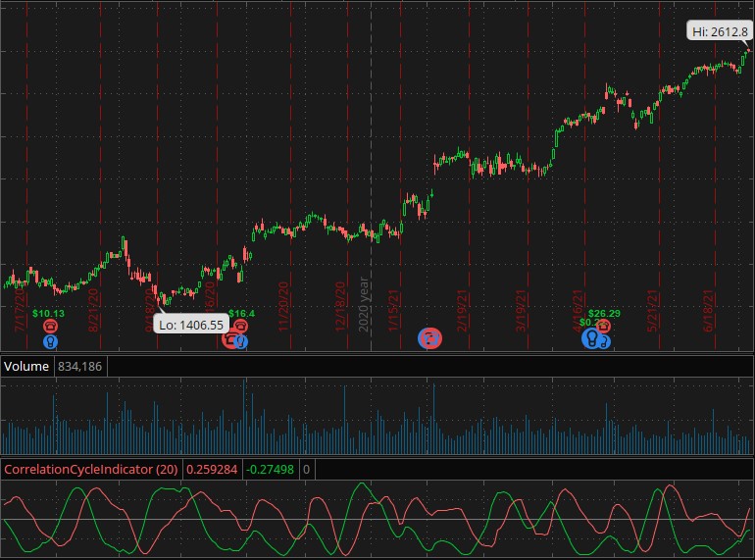This screenshot has width=755, height=560.
Task: Click the 3/19/21 date marker
Action: pyautogui.click(x=521, y=310)
